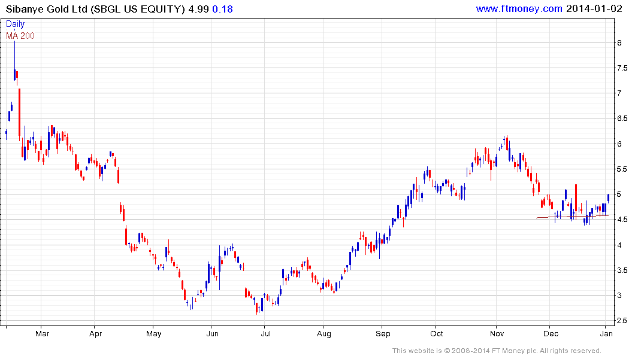
Task: Click the 'Jan' month axis label
Action: pyautogui.click(x=606, y=333)
